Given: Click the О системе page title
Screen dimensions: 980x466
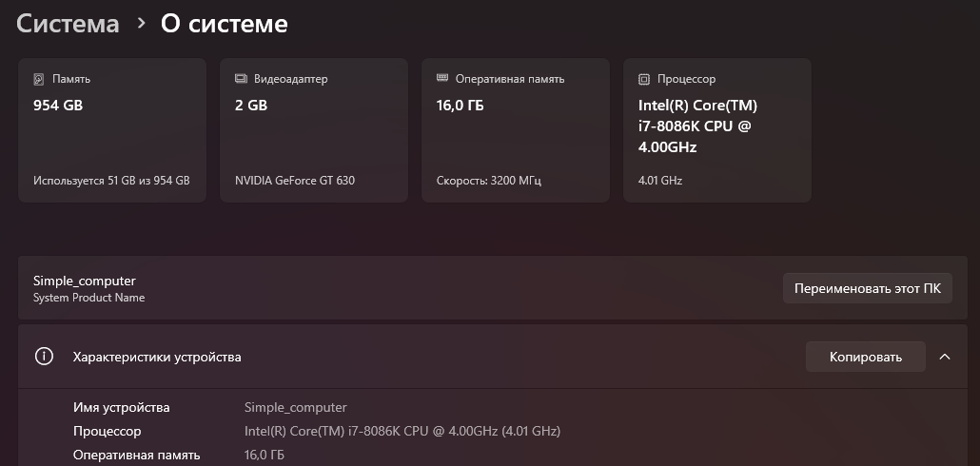Looking at the screenshot, I should 225,24.
